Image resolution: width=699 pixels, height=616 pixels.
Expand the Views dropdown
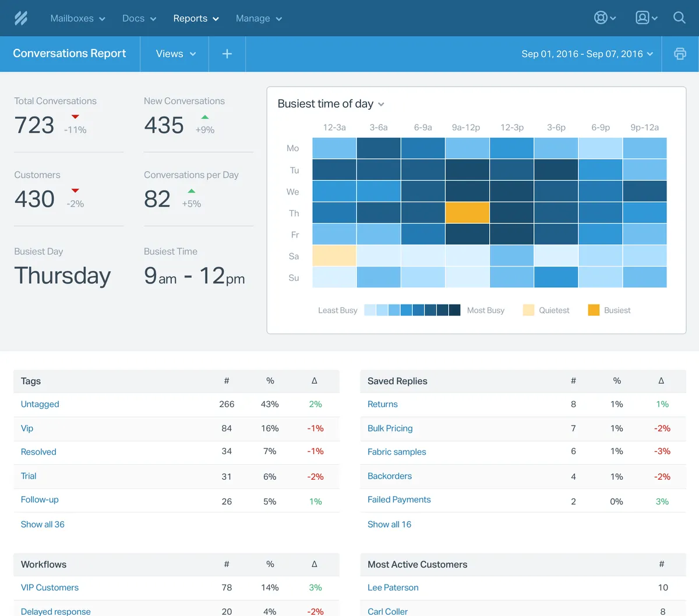point(175,54)
